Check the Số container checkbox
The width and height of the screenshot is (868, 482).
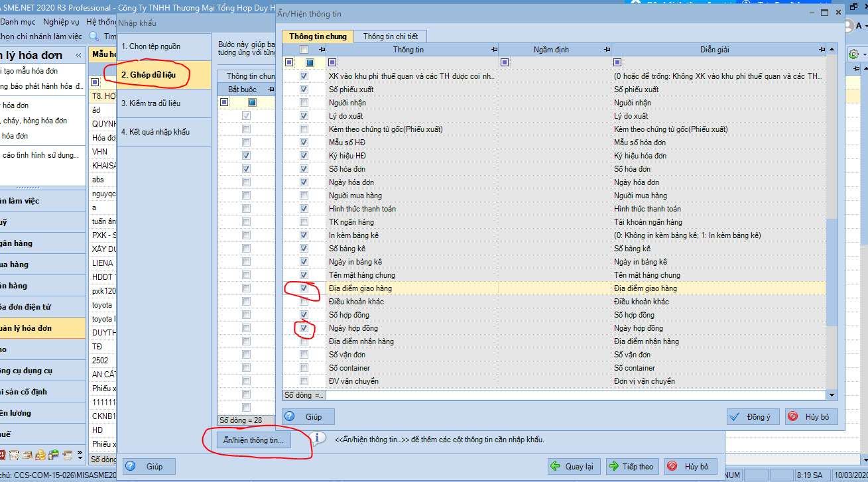304,368
